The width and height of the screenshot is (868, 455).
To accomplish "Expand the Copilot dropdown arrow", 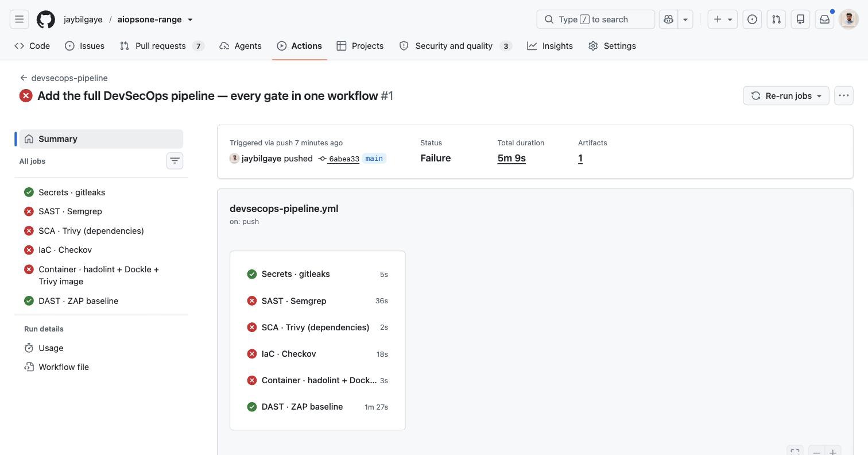I will [685, 19].
